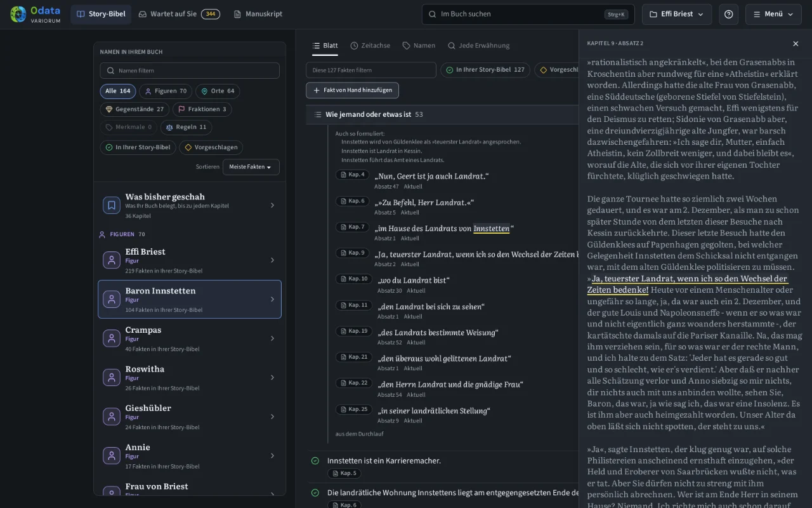Click the underlined Innstetten link in Kap. 7 quote
812x508 pixels.
(x=492, y=229)
